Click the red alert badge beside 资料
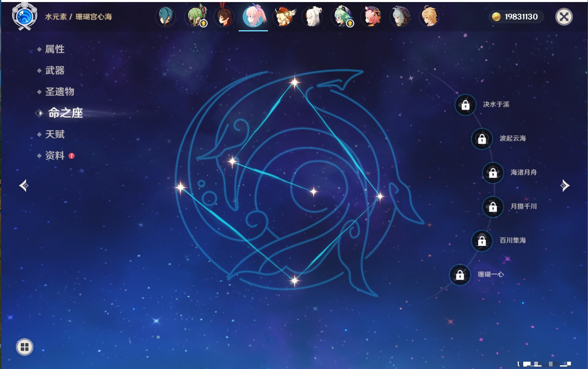Viewport: 588px width, 369px height. pos(72,156)
